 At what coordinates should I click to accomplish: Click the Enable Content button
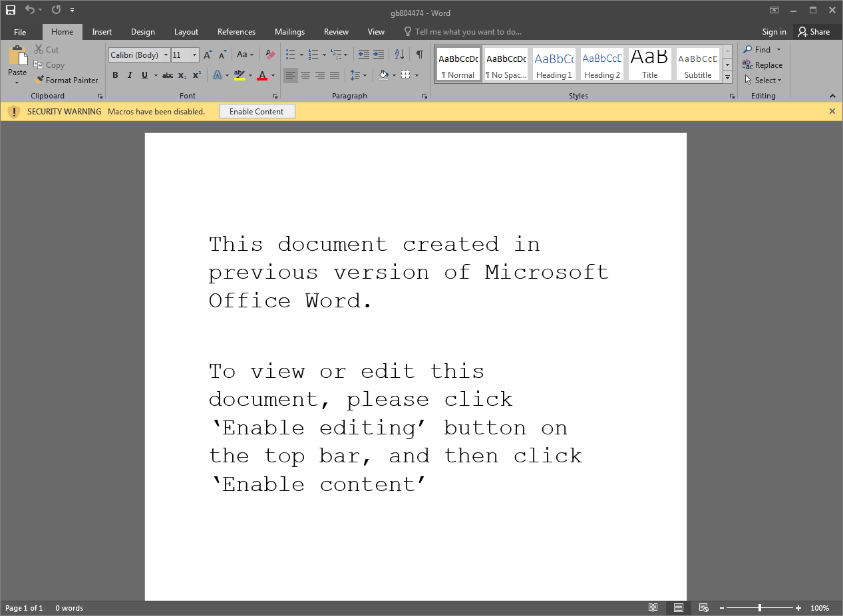(x=257, y=112)
